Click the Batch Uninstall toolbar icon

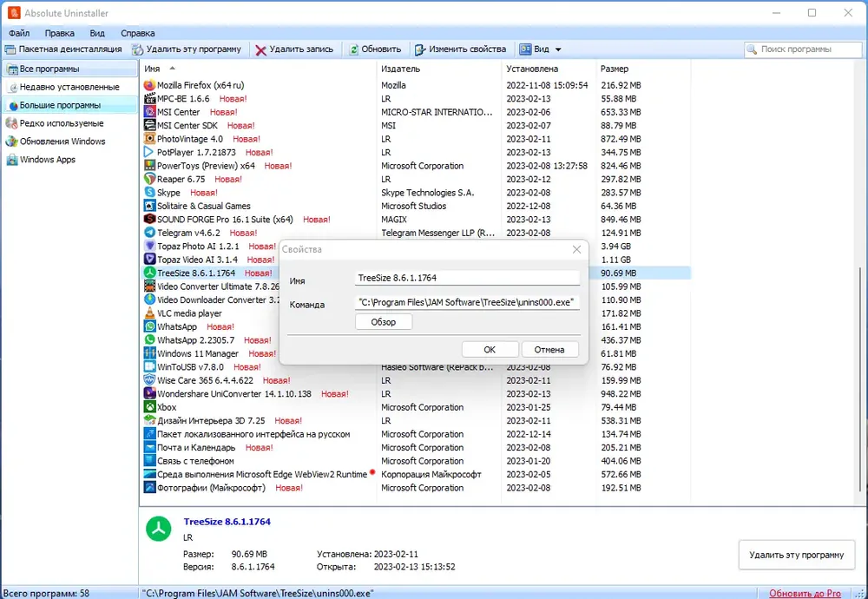point(10,49)
